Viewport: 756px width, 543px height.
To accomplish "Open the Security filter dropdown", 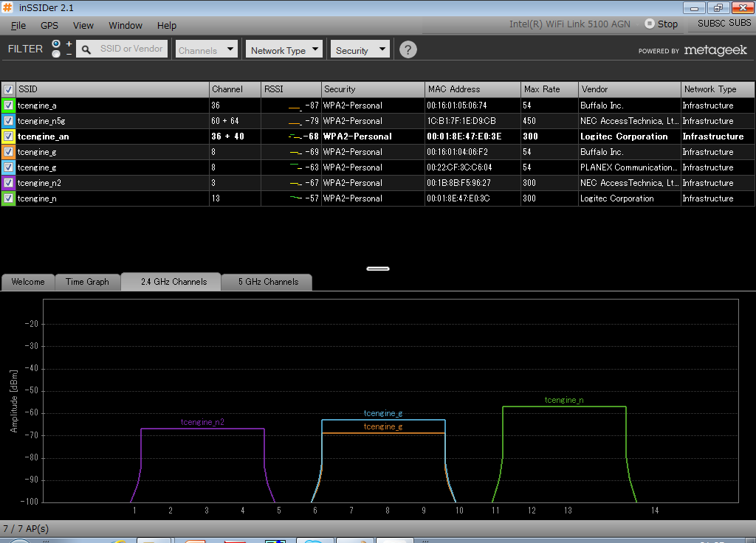I will [360, 50].
